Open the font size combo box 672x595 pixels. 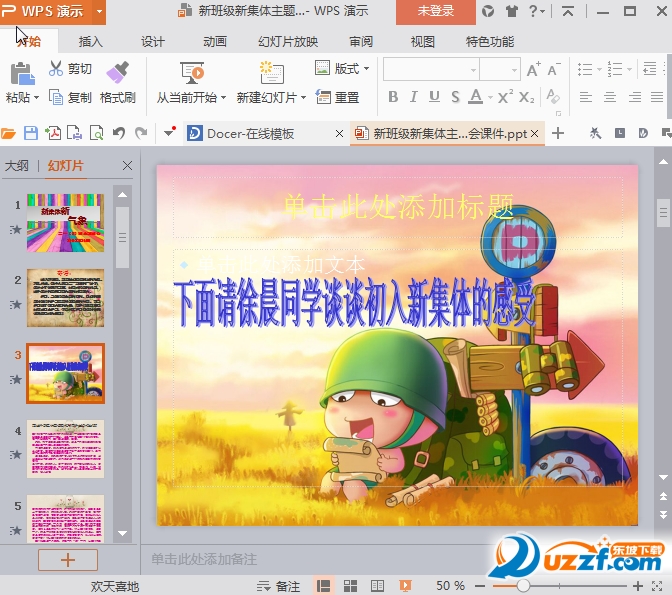tap(500, 69)
